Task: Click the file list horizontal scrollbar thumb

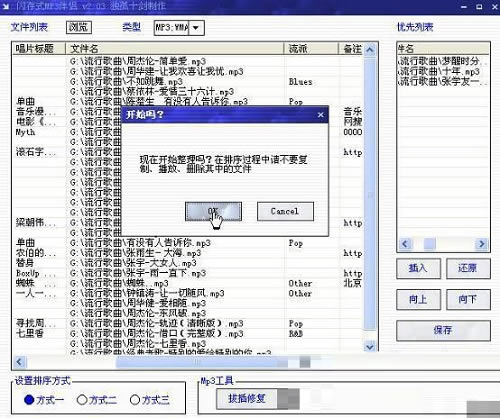Action: point(202,362)
